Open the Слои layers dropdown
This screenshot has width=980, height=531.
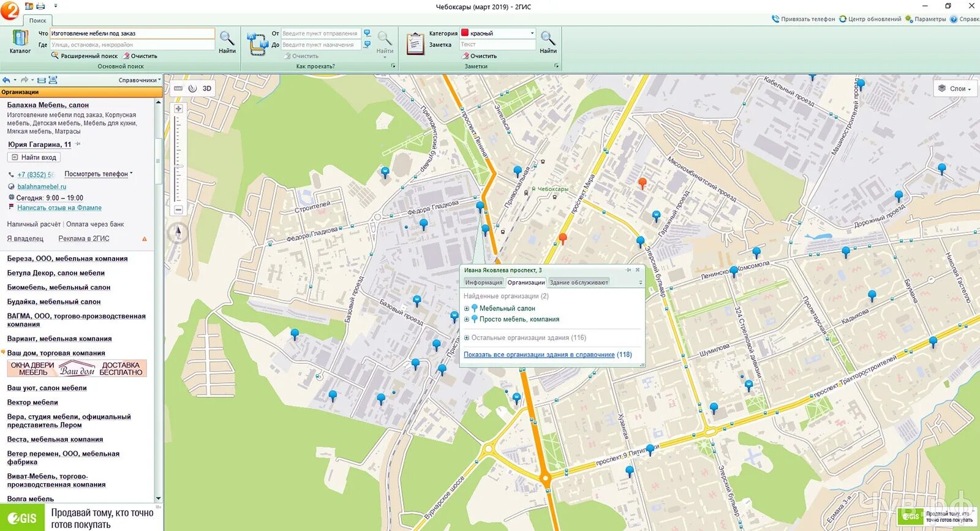pos(955,89)
